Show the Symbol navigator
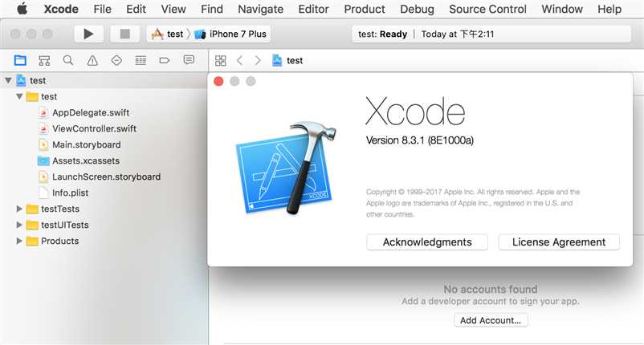The image size is (644, 345). (x=44, y=61)
